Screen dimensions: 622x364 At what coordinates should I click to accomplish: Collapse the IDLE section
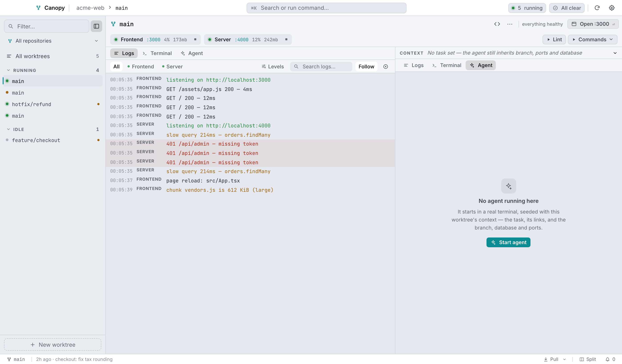pos(8,129)
